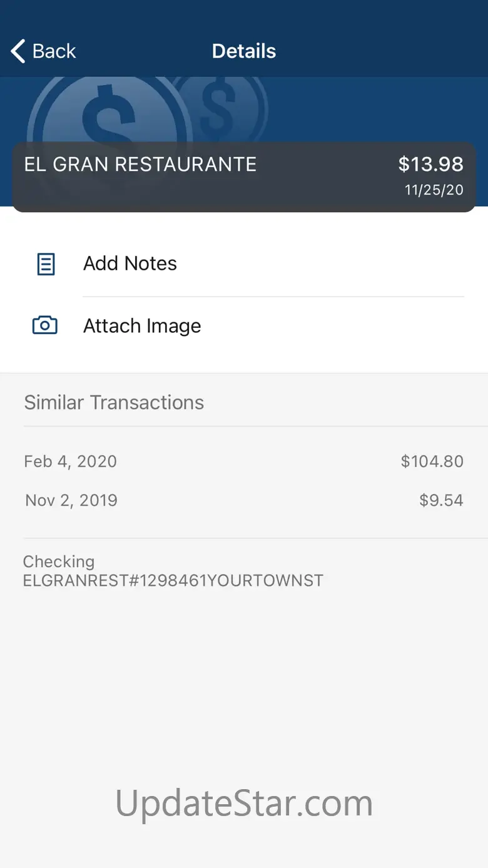
Task: Click the Add Notes document icon
Action: click(x=46, y=264)
